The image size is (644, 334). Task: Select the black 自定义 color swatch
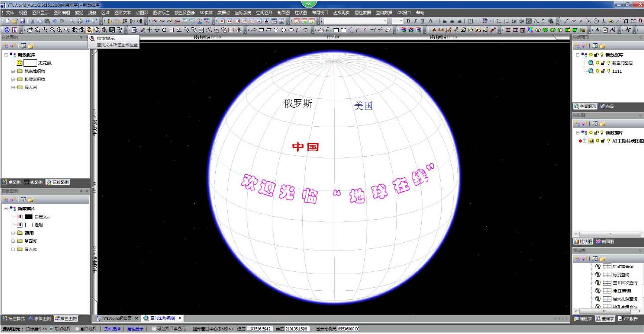tap(29, 217)
